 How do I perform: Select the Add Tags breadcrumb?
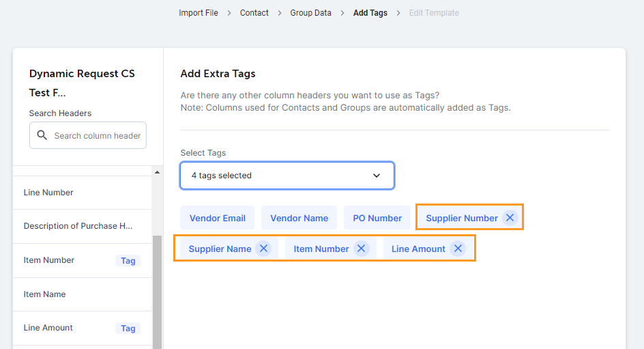click(x=370, y=13)
